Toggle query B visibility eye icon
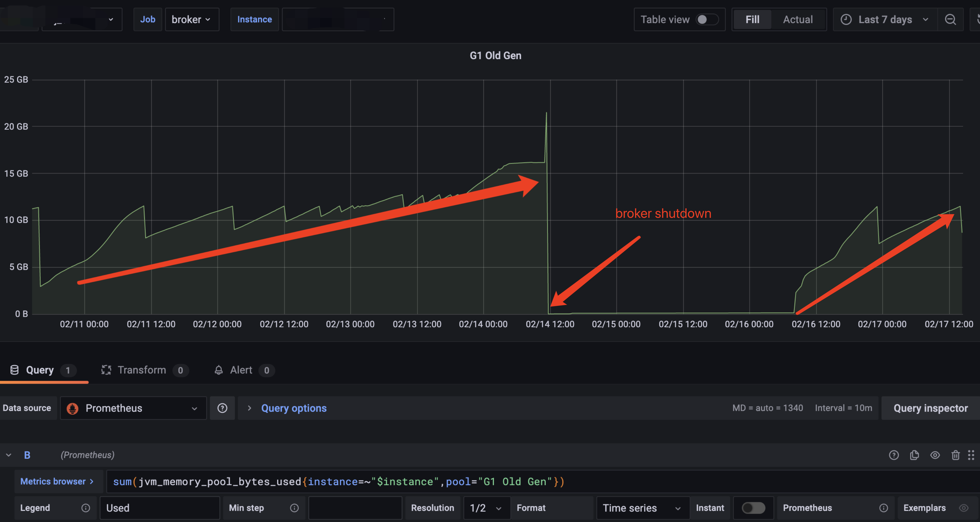 [x=935, y=455]
